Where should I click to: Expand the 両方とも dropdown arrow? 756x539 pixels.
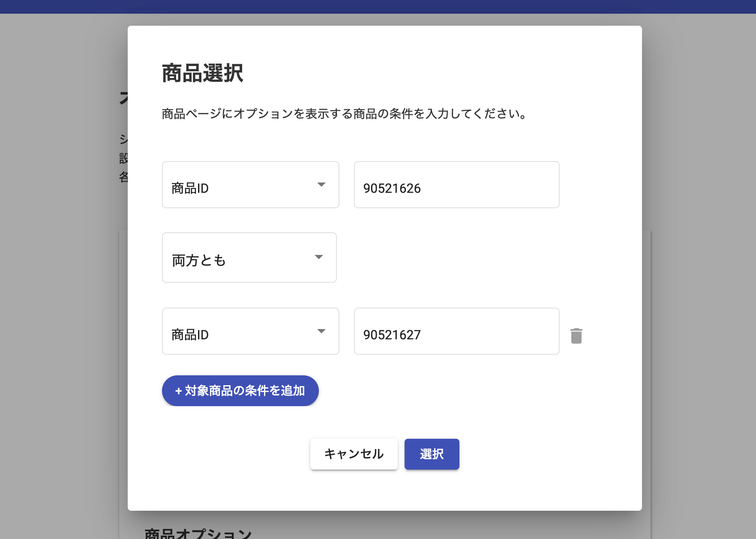[318, 257]
